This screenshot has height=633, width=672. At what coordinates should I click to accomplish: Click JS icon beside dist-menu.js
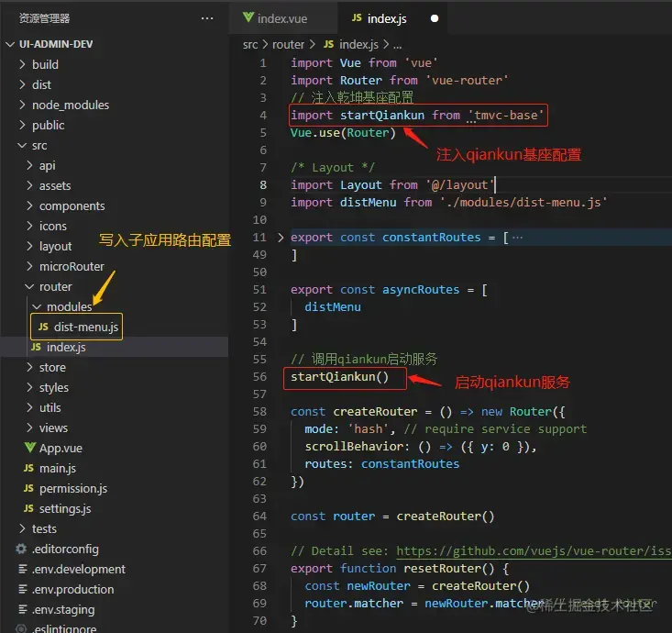pos(43,327)
